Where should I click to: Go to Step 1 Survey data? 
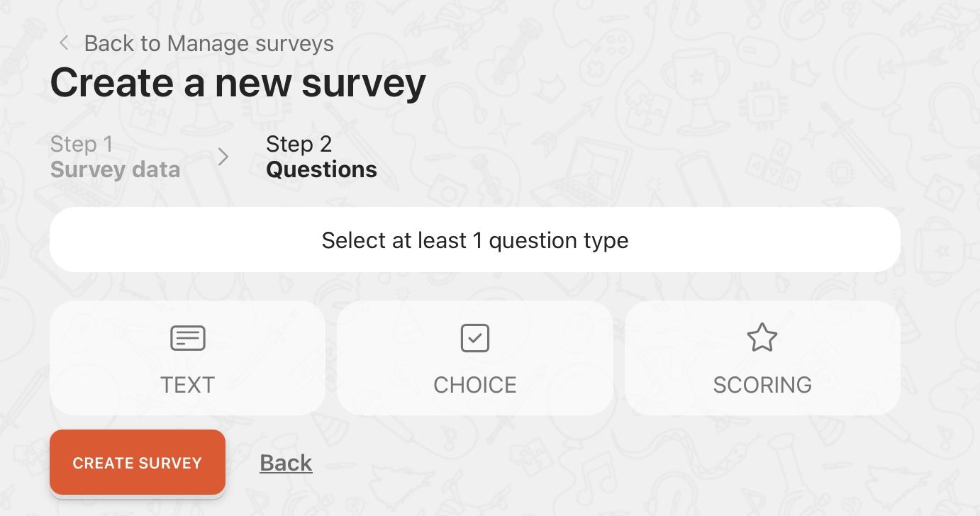115,157
